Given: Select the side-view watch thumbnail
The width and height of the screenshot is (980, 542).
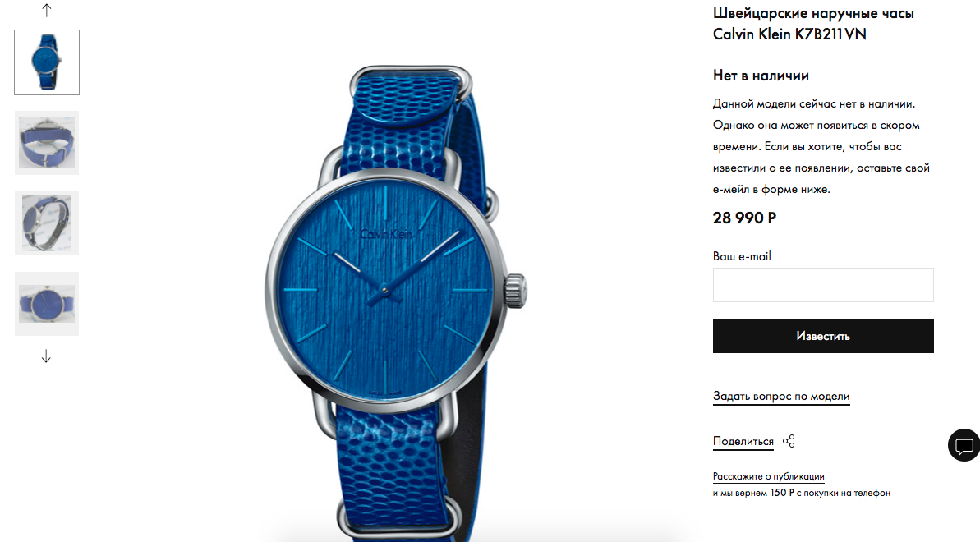Looking at the screenshot, I should (47, 223).
